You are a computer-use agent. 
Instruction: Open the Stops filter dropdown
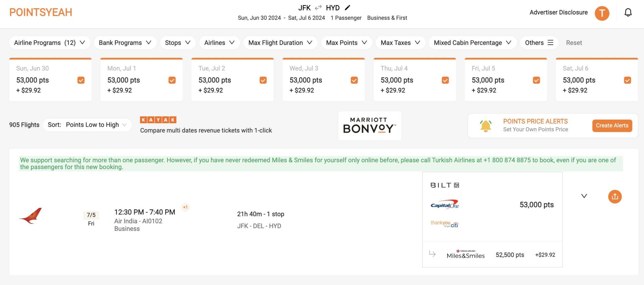pyautogui.click(x=178, y=43)
